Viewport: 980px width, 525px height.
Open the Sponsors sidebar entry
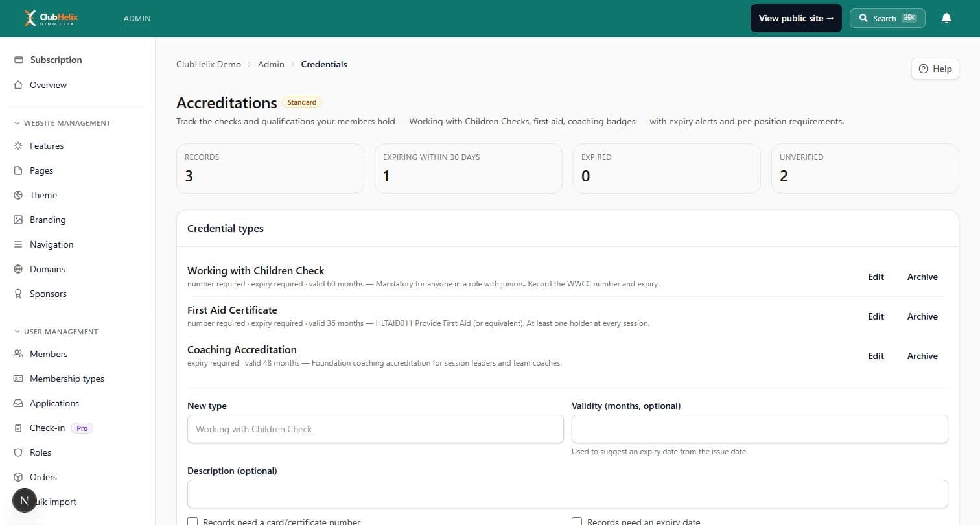tap(78, 294)
